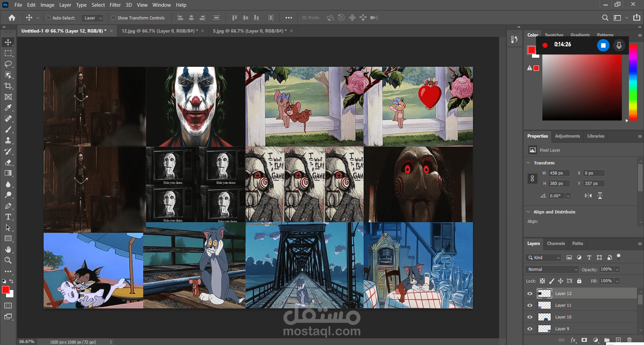The image size is (644, 345).
Task: Click the Share document icon
Action: point(637,17)
